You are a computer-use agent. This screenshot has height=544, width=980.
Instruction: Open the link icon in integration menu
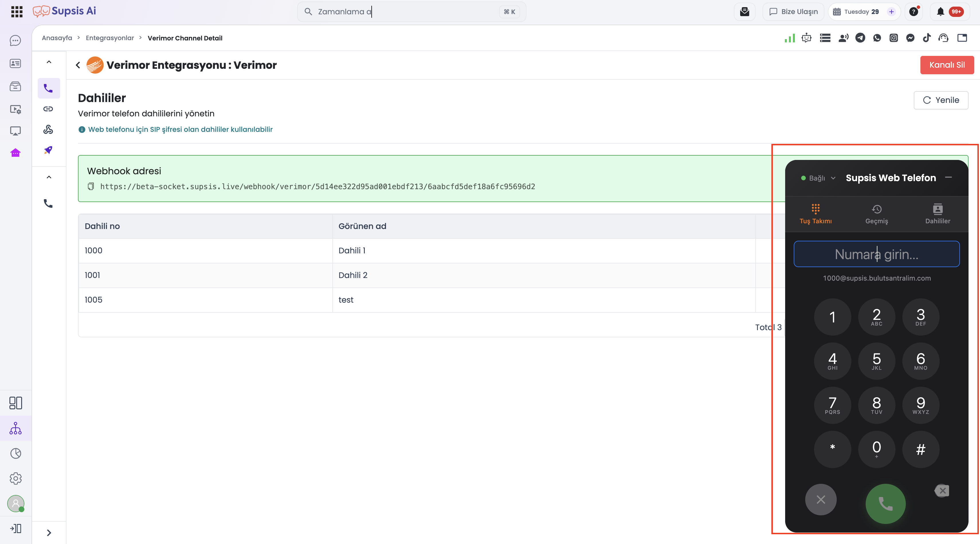click(48, 109)
